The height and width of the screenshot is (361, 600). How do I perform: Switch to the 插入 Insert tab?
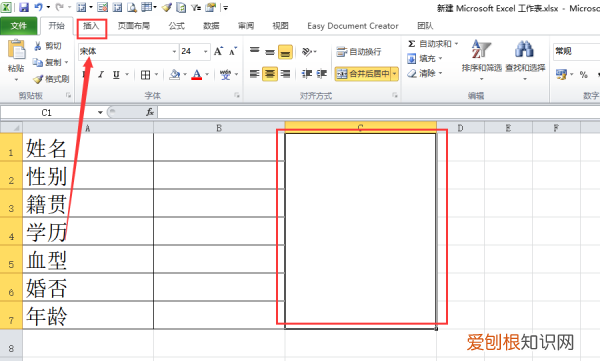point(91,26)
